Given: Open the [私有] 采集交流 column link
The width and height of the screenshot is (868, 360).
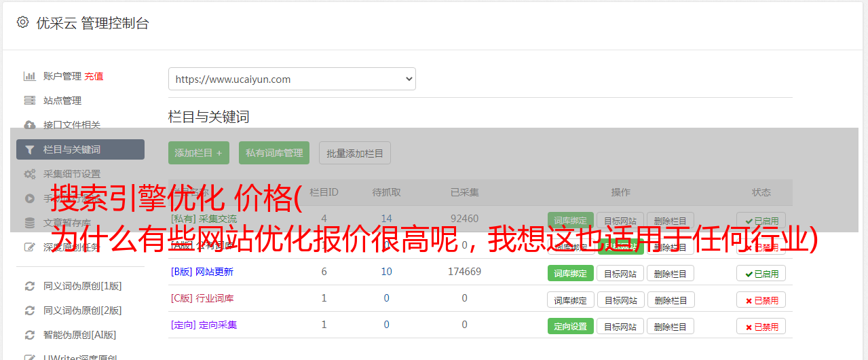Looking at the screenshot, I should (x=204, y=219).
